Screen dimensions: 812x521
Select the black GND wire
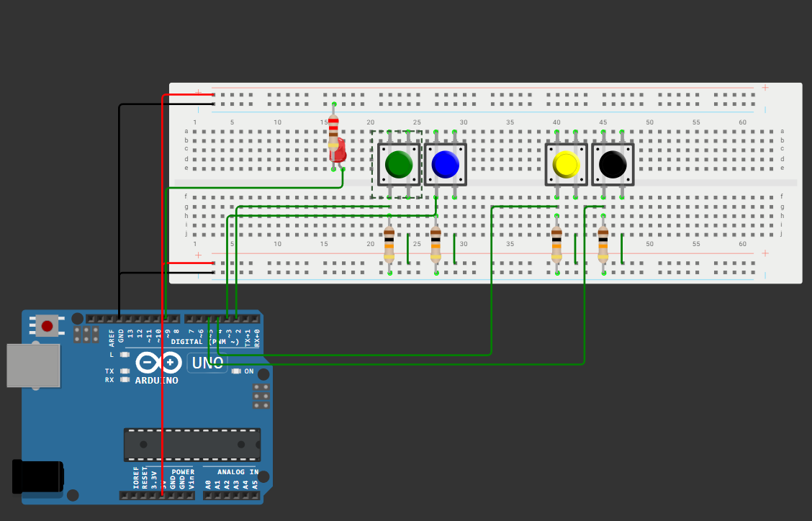pyautogui.click(x=119, y=207)
